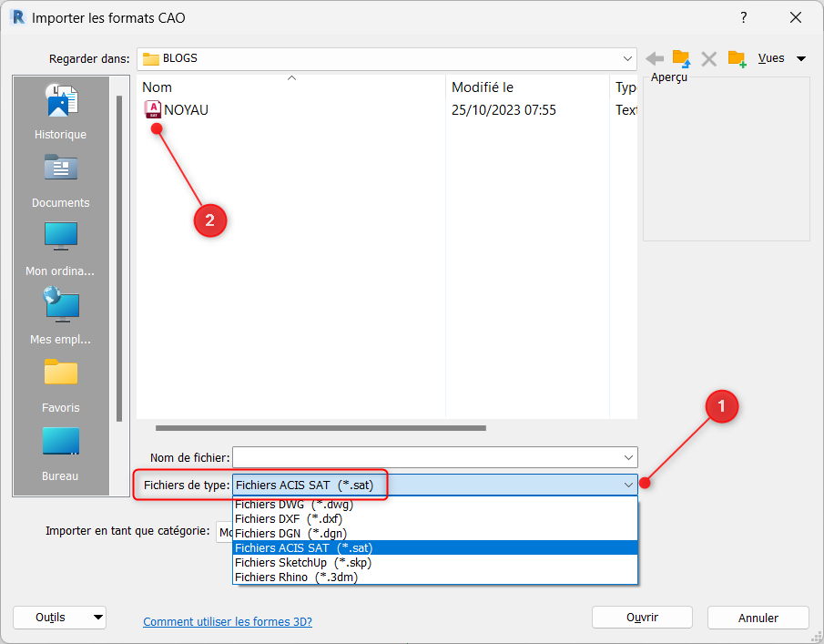Go up one folder level icon
This screenshot has height=644, width=824.
pyautogui.click(x=682, y=58)
